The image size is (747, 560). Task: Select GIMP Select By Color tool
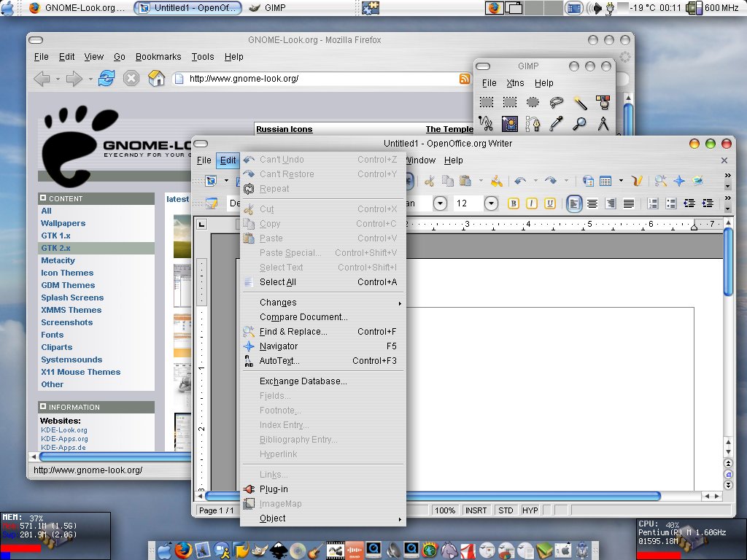tap(603, 102)
